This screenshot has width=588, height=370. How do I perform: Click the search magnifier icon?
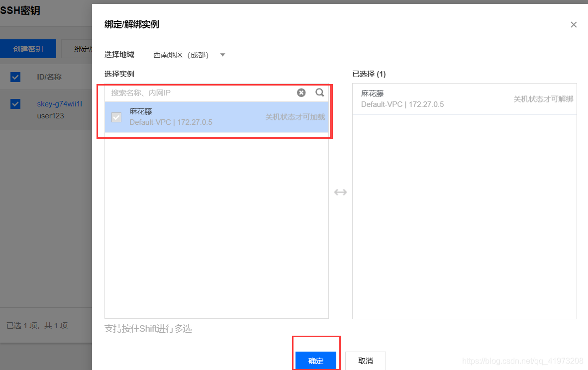coord(319,92)
